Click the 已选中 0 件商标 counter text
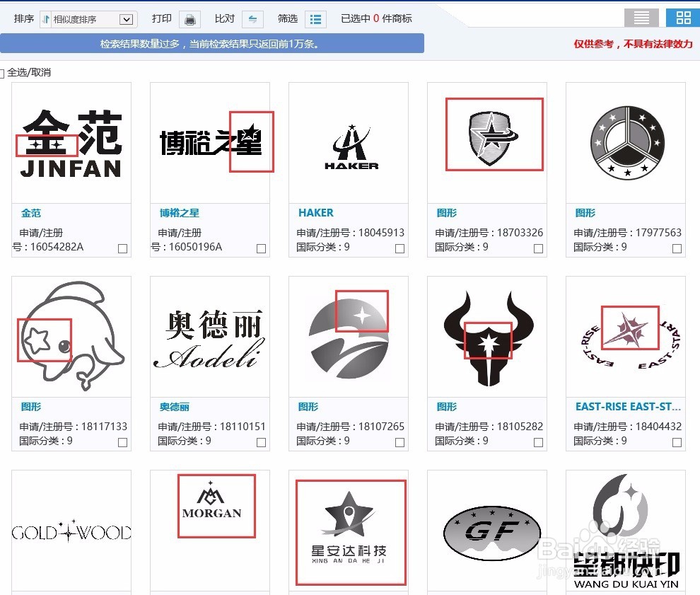700x595 pixels. coord(376,19)
